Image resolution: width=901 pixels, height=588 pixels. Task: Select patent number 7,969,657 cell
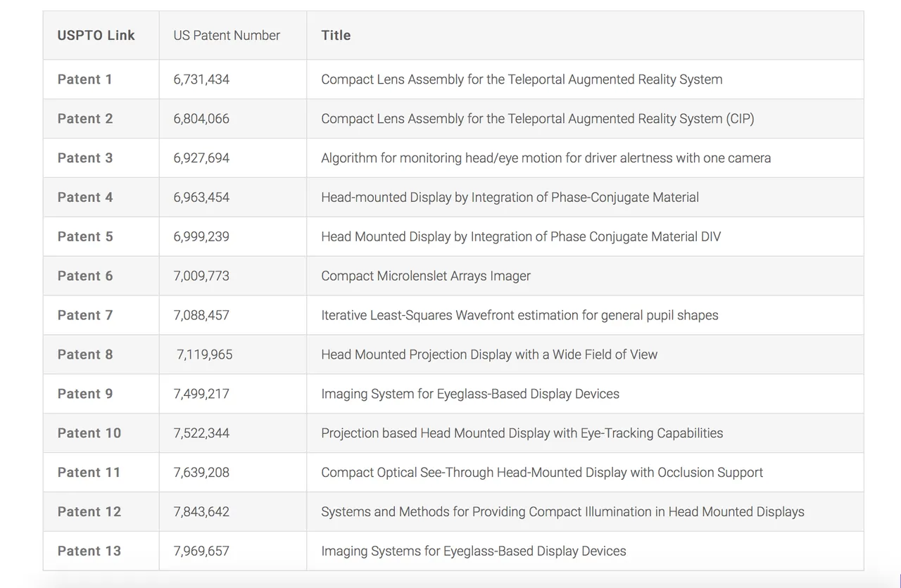(233, 551)
